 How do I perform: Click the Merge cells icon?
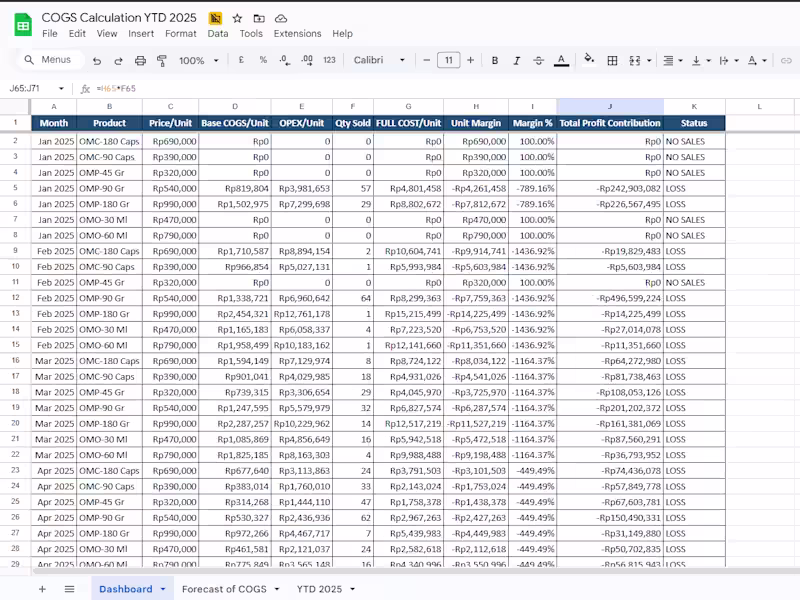(636, 60)
